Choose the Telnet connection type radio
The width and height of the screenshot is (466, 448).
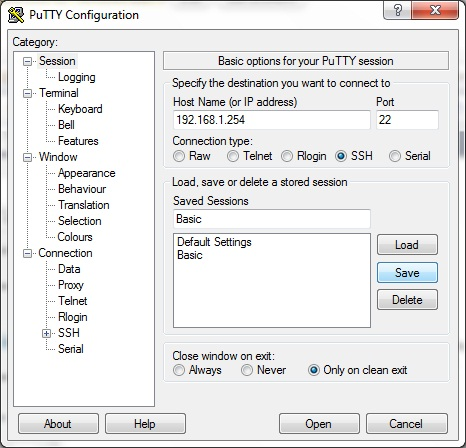[233, 156]
